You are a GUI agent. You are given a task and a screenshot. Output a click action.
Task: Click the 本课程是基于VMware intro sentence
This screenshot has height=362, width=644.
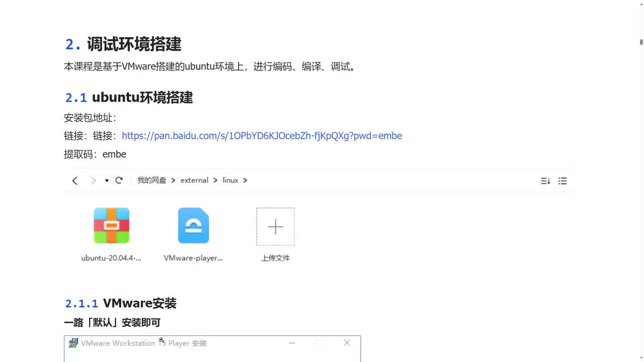tap(211, 66)
